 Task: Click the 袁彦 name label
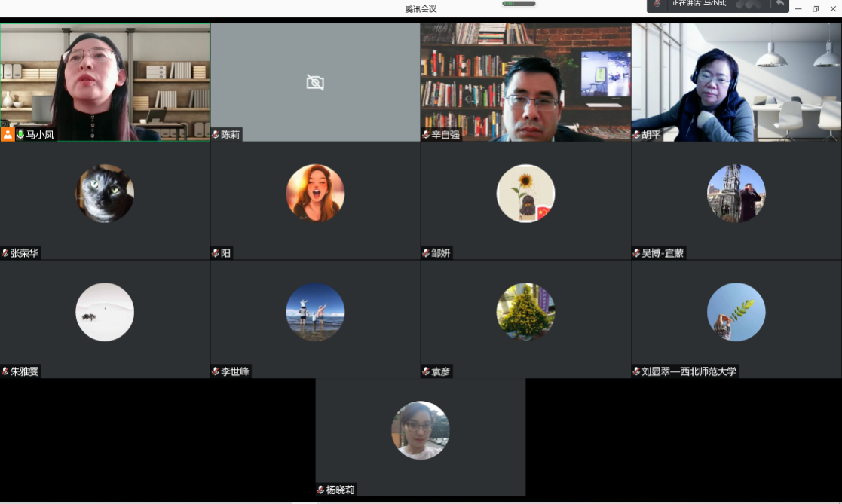coord(441,371)
